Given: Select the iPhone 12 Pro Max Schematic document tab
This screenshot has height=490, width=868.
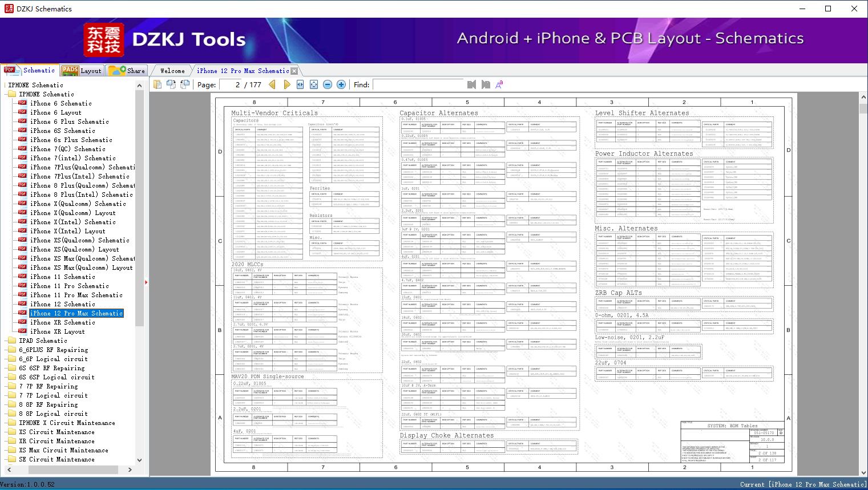Looking at the screenshot, I should (x=243, y=71).
